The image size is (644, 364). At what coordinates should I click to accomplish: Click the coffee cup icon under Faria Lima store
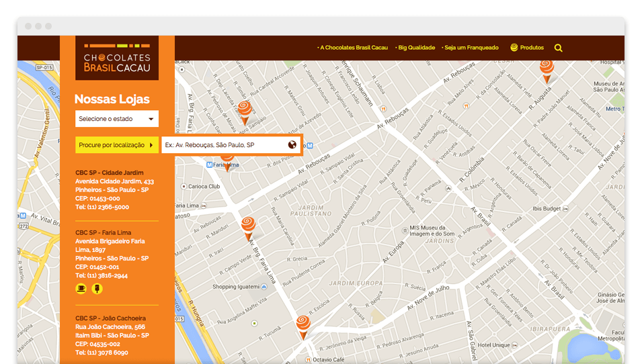(x=81, y=289)
